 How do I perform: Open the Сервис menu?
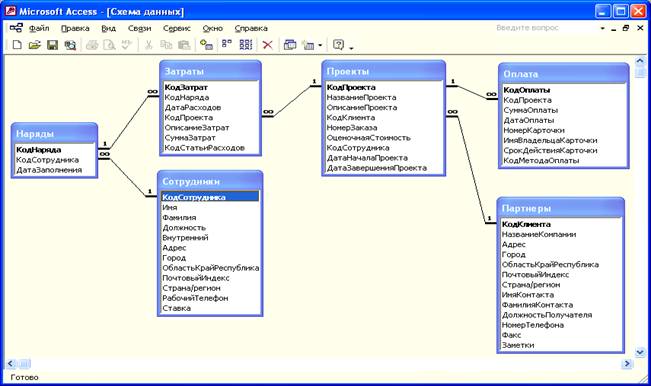(x=177, y=28)
